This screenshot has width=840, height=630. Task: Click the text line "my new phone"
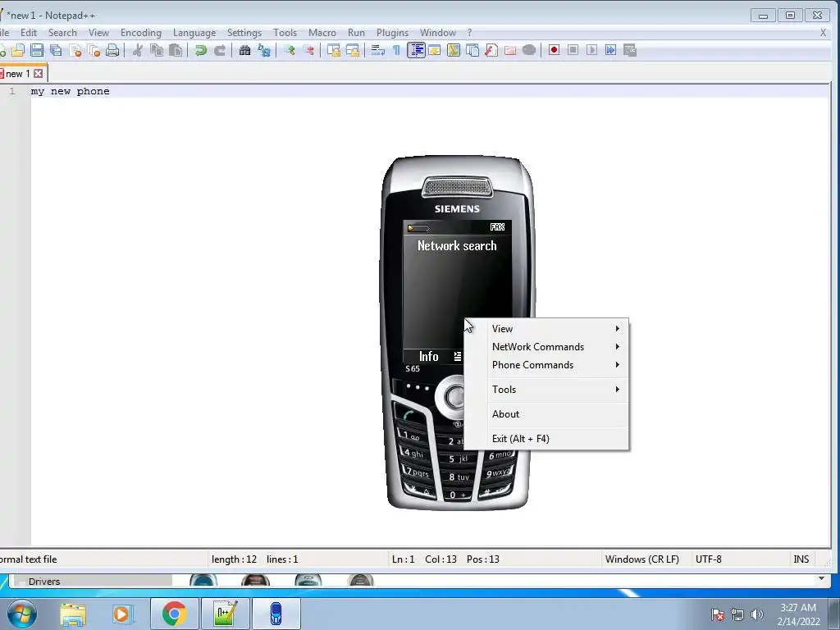click(71, 91)
